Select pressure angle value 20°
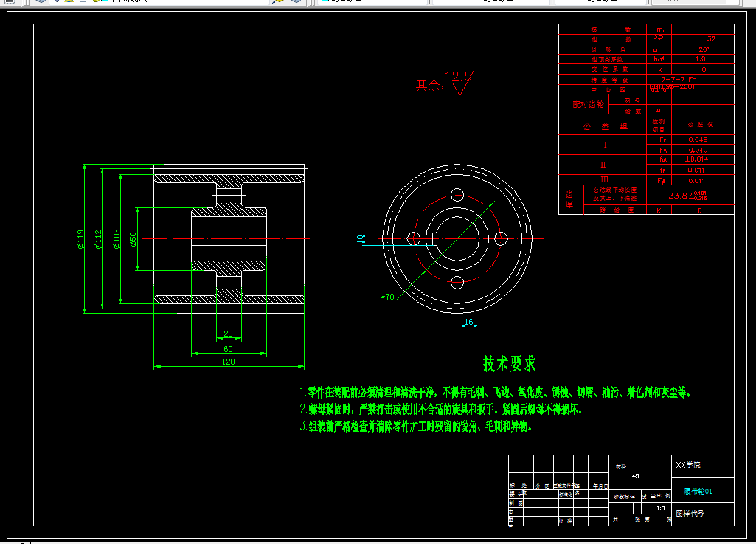 point(704,49)
